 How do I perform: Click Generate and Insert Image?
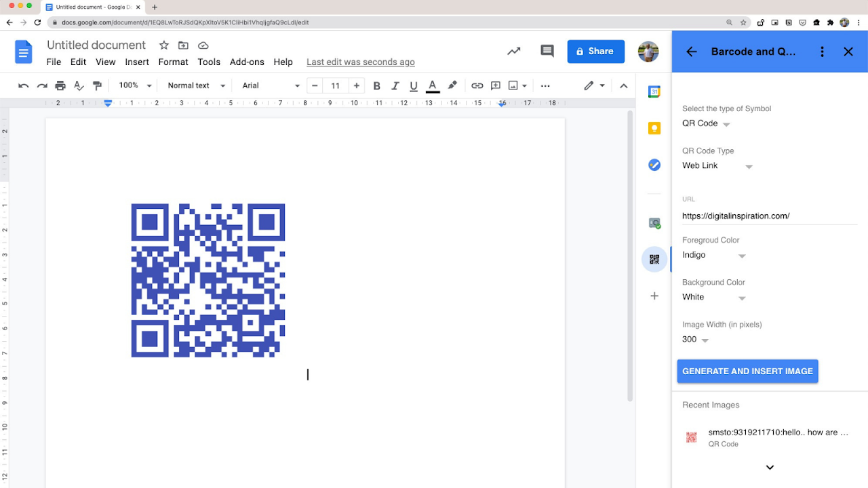pos(747,371)
